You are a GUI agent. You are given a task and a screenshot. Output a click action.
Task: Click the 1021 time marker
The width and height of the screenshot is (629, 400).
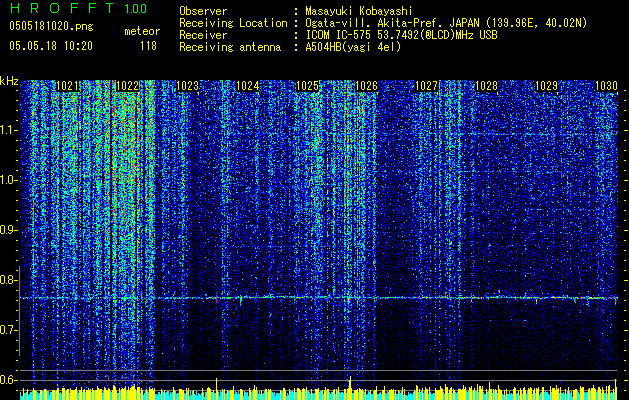pyautogui.click(x=67, y=86)
